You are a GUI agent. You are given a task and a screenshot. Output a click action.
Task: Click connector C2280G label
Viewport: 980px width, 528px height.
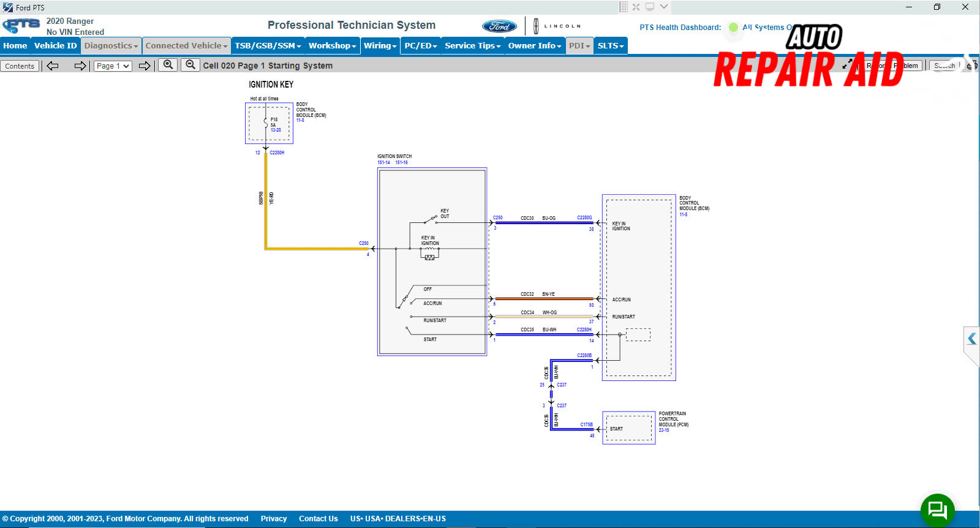584,217
